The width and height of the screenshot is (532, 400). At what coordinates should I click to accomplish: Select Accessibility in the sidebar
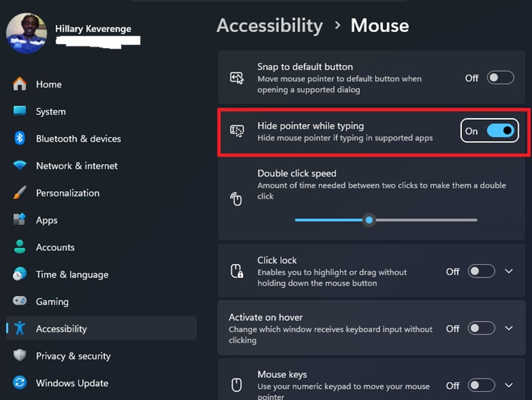[x=101, y=328]
